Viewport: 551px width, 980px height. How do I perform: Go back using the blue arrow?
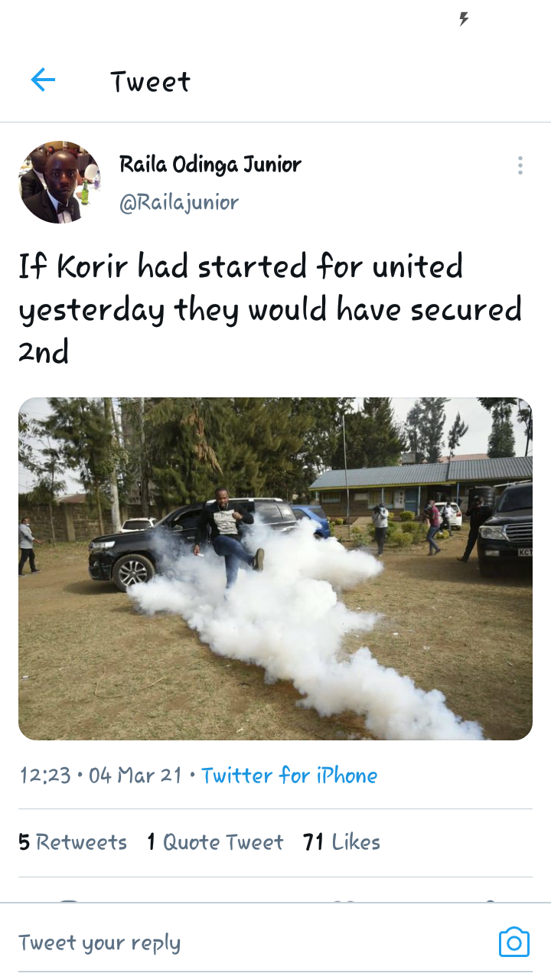coord(43,80)
